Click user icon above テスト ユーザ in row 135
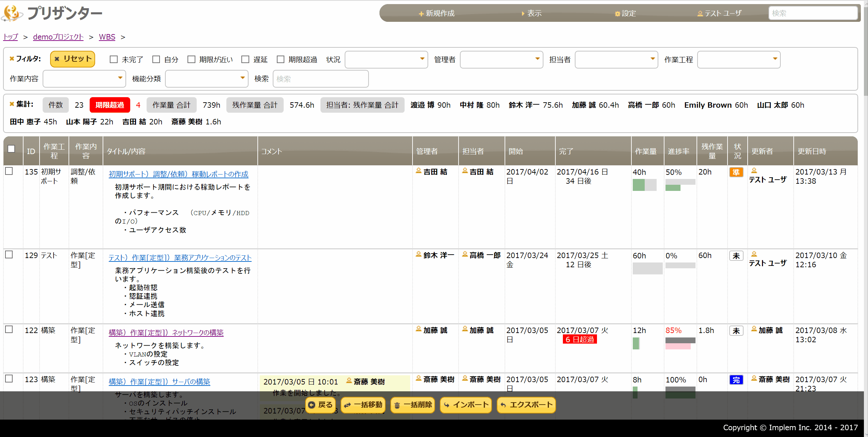This screenshot has height=437, width=868. click(754, 170)
